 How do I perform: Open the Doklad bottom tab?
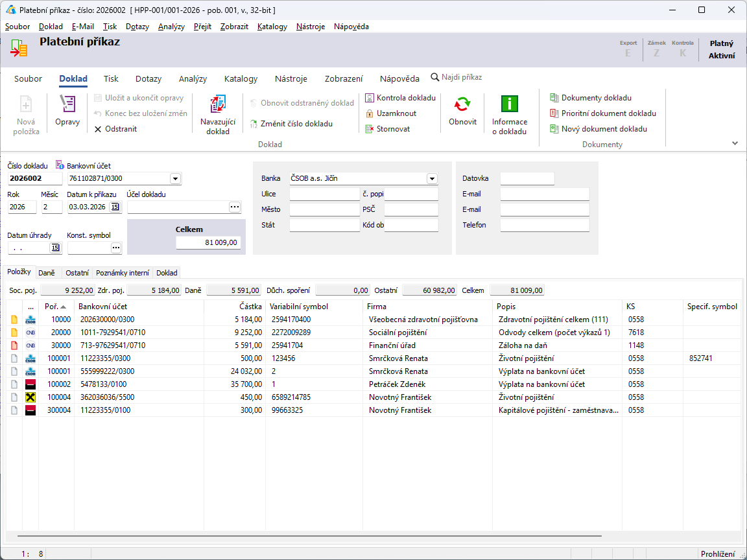167,273
